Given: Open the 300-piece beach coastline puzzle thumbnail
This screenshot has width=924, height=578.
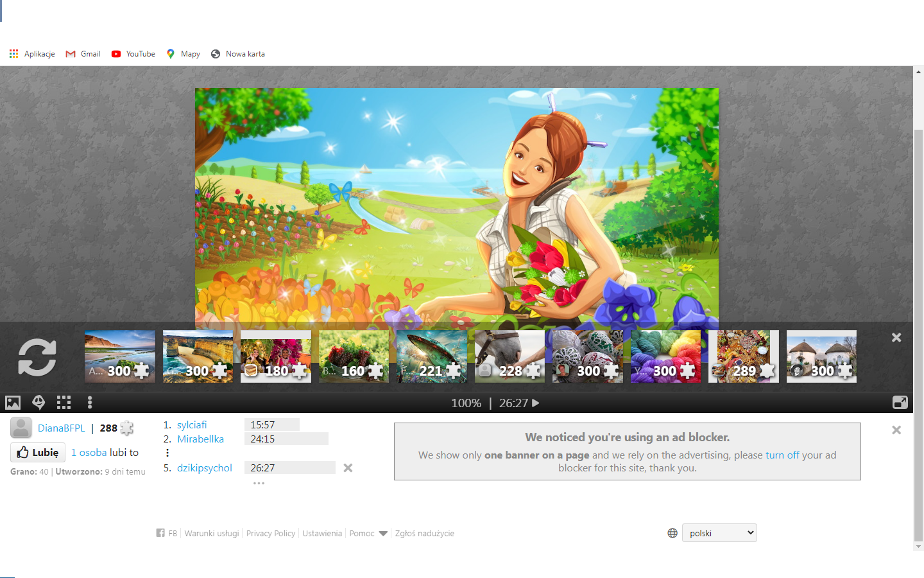Looking at the screenshot, I should [120, 356].
